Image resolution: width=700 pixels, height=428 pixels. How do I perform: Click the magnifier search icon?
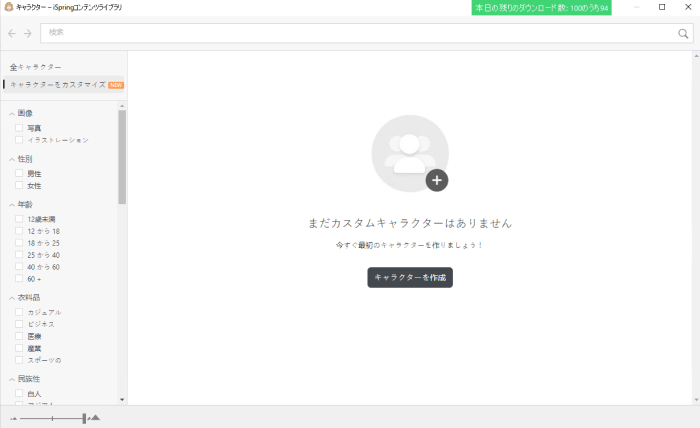pyautogui.click(x=683, y=33)
